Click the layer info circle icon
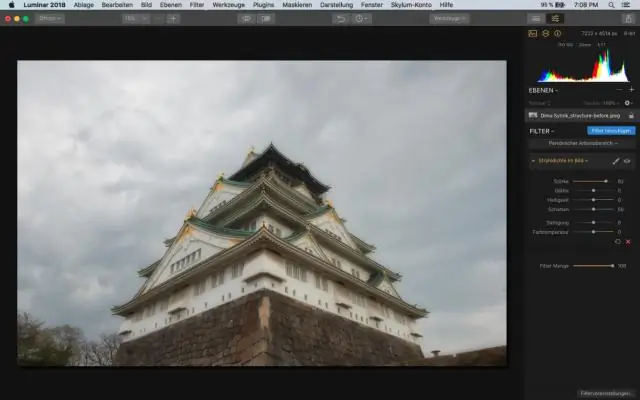 click(x=557, y=33)
